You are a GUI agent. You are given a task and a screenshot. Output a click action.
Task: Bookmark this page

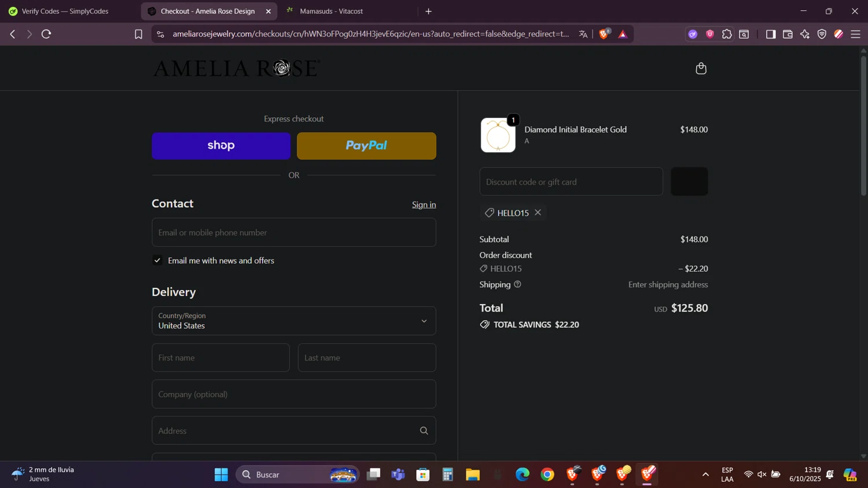(138, 34)
